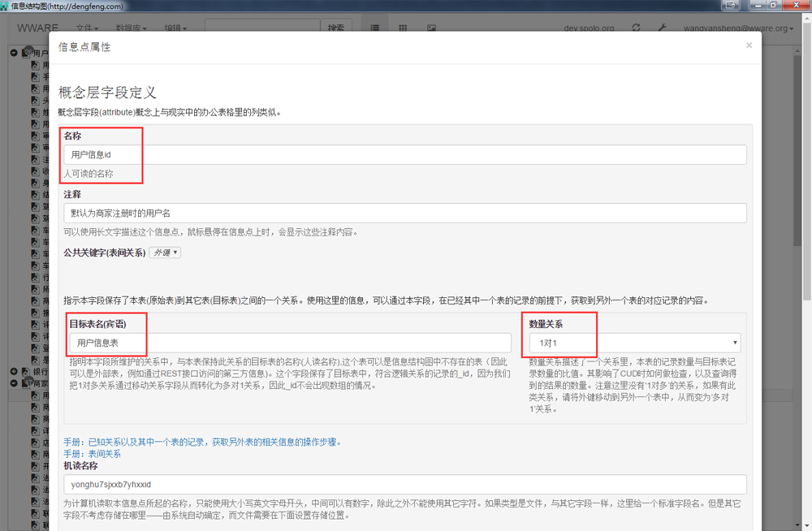The width and height of the screenshot is (812, 531).
Task: Open the 公共关键字 外键 dropdown
Action: pos(165,253)
